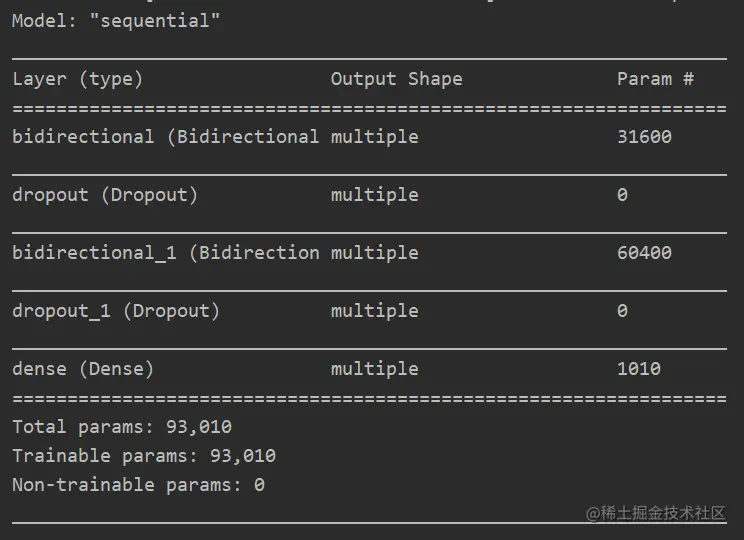Click the multiple output shape for dense
This screenshot has height=540, width=744.
(x=375, y=369)
